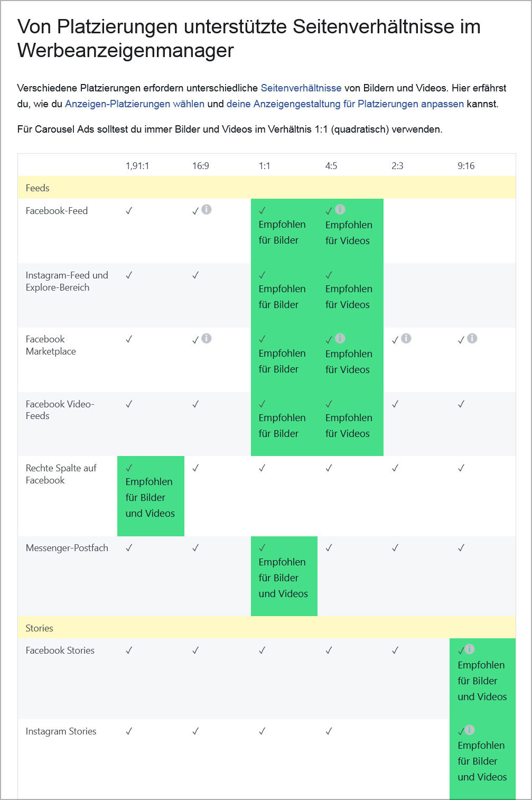Open the Anzeigengestaltung für Platzierungen anpassen link

coord(345,104)
